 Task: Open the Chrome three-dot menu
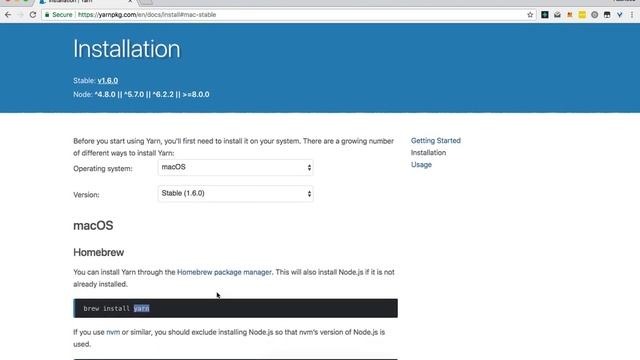pos(632,15)
